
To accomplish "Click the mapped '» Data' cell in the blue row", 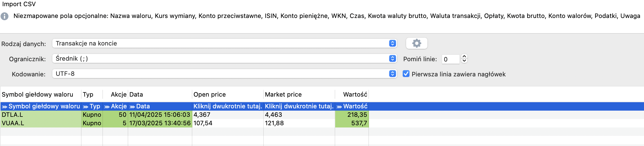I will (160, 106).
